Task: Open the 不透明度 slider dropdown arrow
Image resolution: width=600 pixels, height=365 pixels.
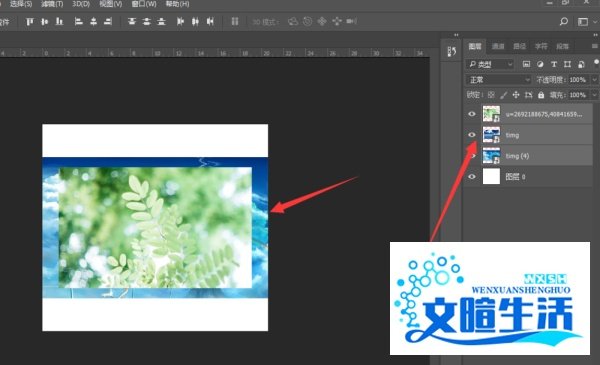Action: 594,80
